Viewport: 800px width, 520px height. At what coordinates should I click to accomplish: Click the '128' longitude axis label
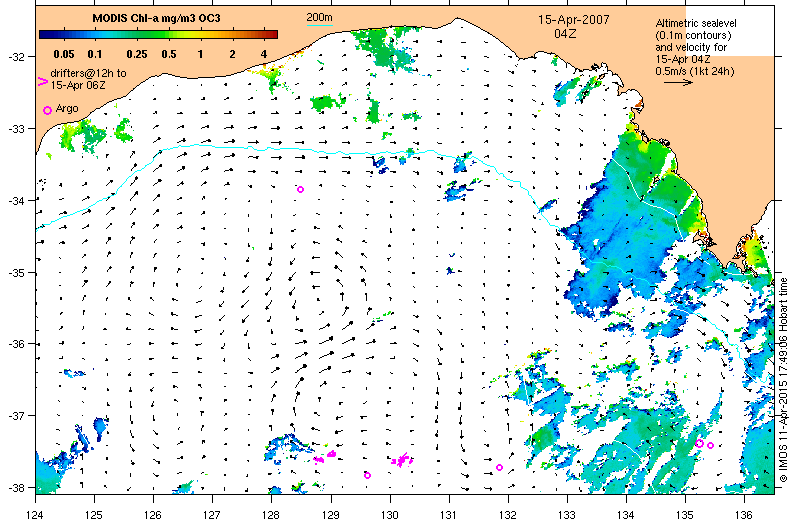tap(272, 514)
